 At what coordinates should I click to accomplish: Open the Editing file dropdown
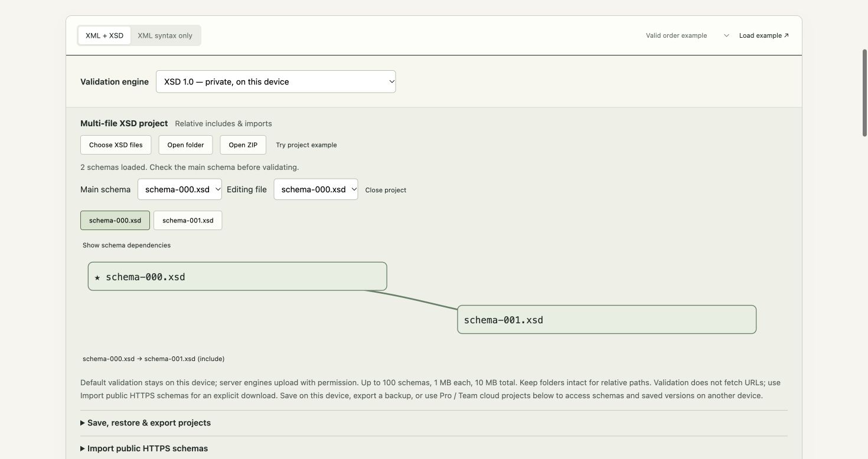click(x=316, y=189)
